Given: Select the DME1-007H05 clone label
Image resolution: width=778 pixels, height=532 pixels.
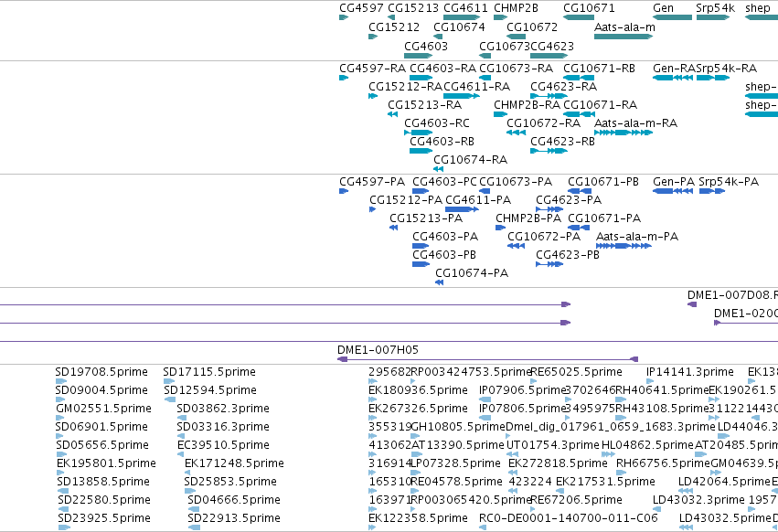Looking at the screenshot, I should [x=378, y=350].
